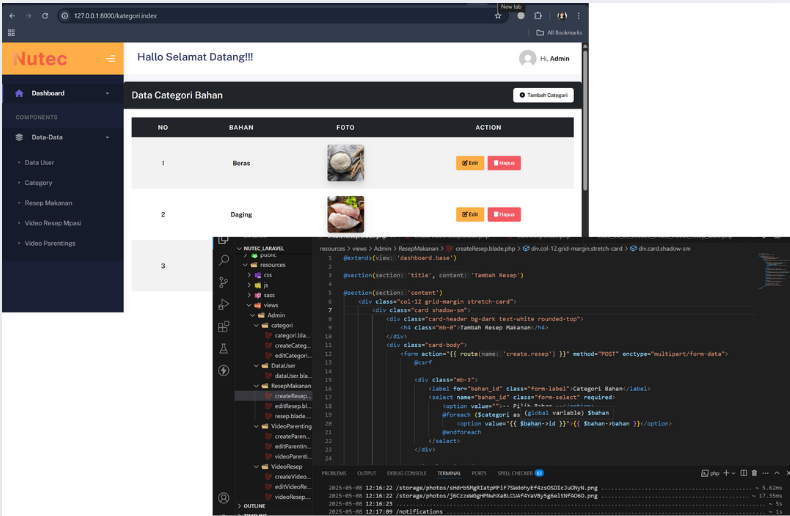Collapse the VideoResep folder
790x516 pixels.
coord(256,467)
